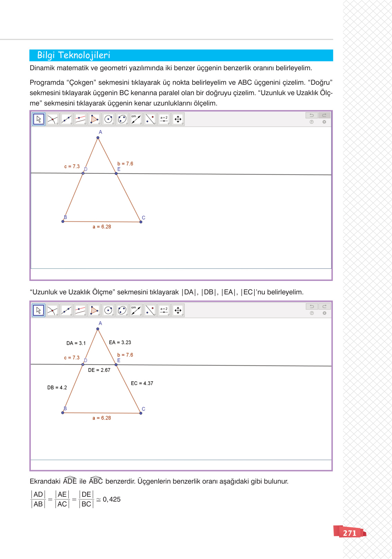Screen dimensions: 392x559
Task: Select Circle with Center tool in lower toolbar
Action: [x=108, y=310]
